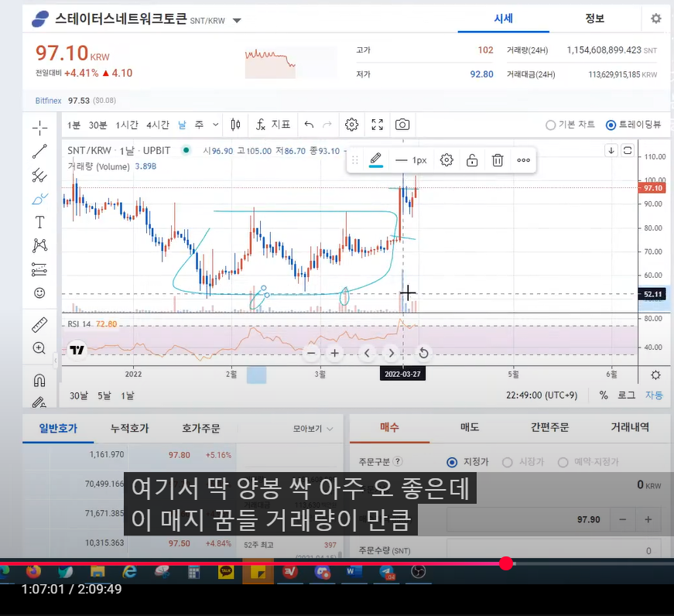Set chart interval to 30분
This screenshot has width=674, height=616.
[x=98, y=125]
